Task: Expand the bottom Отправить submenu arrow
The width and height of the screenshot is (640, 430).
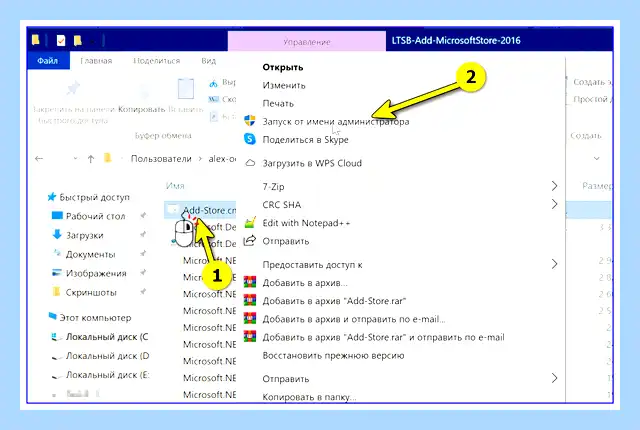Action: 554,378
